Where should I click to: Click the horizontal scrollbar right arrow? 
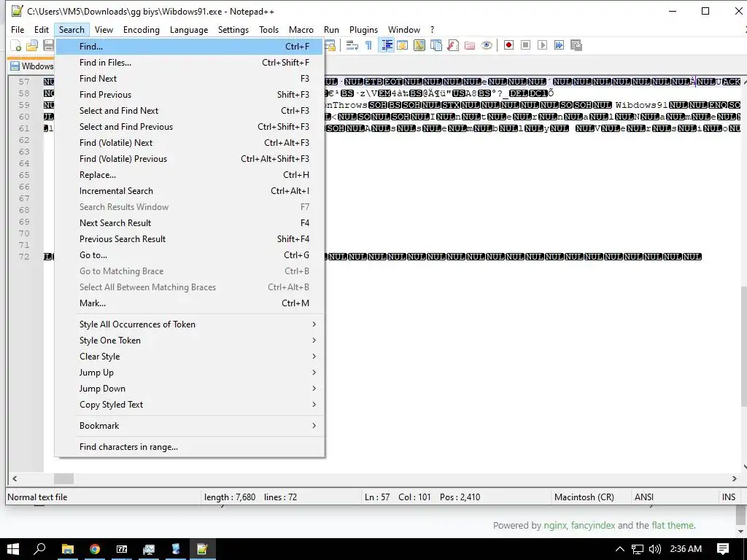pos(734,478)
